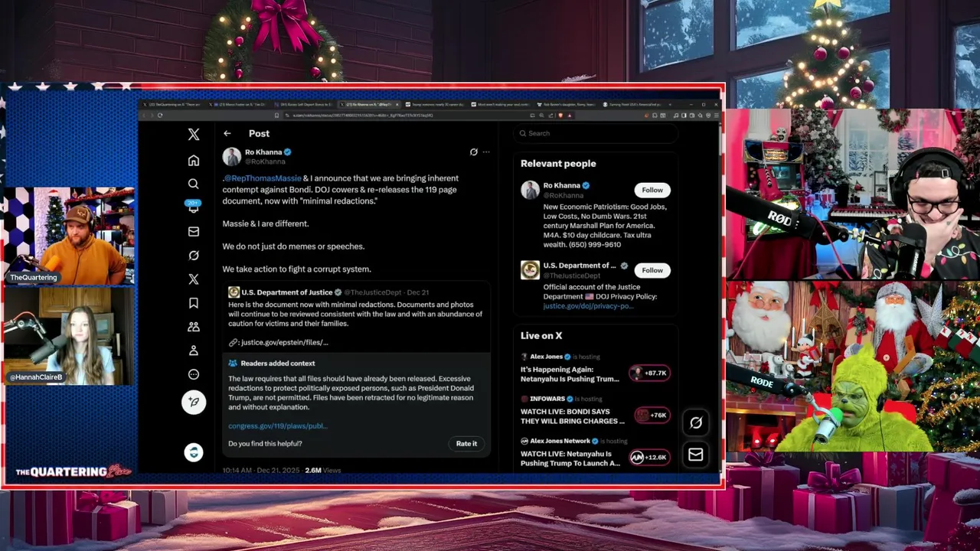This screenshot has height=551, width=980.
Task: Click the white compose Post button
Action: click(x=194, y=402)
